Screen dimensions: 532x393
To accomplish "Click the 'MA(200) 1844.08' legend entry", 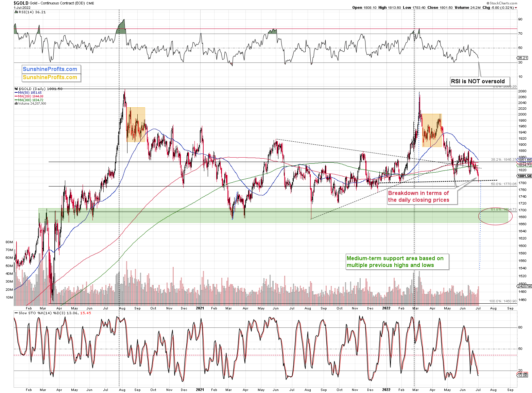I will tap(29, 96).
